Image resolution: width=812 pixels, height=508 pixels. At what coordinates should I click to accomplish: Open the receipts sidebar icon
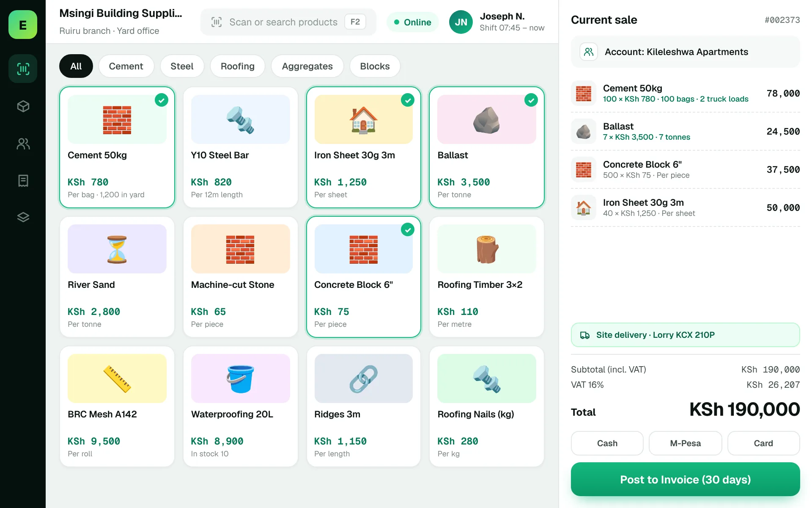tap(23, 181)
